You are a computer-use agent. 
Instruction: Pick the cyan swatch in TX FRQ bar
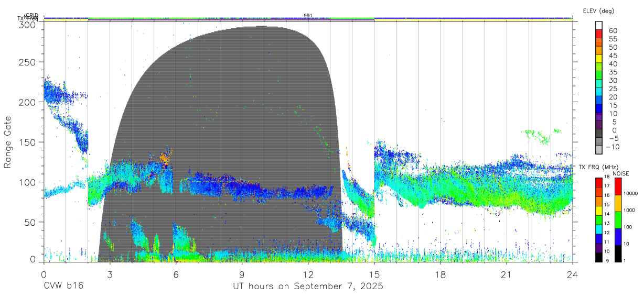point(599,229)
